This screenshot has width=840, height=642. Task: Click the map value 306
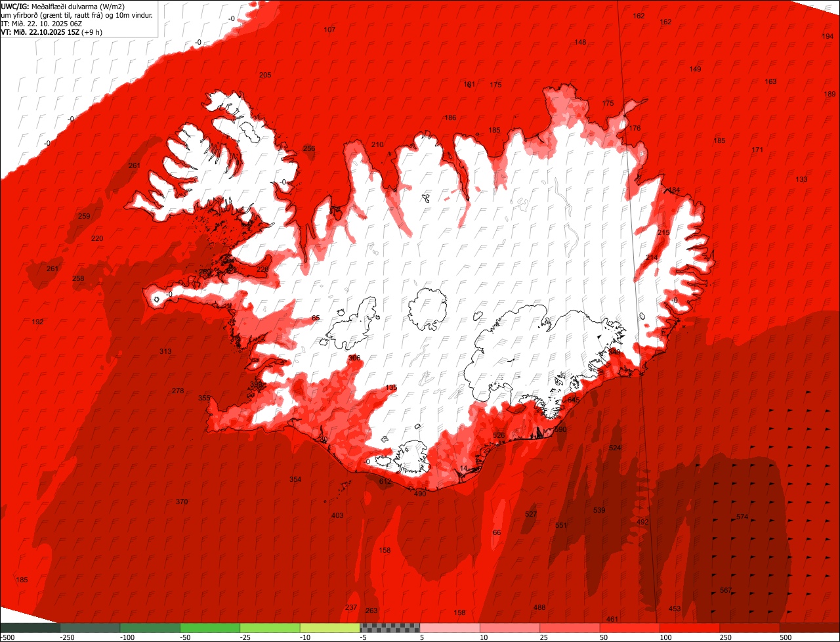point(354,358)
